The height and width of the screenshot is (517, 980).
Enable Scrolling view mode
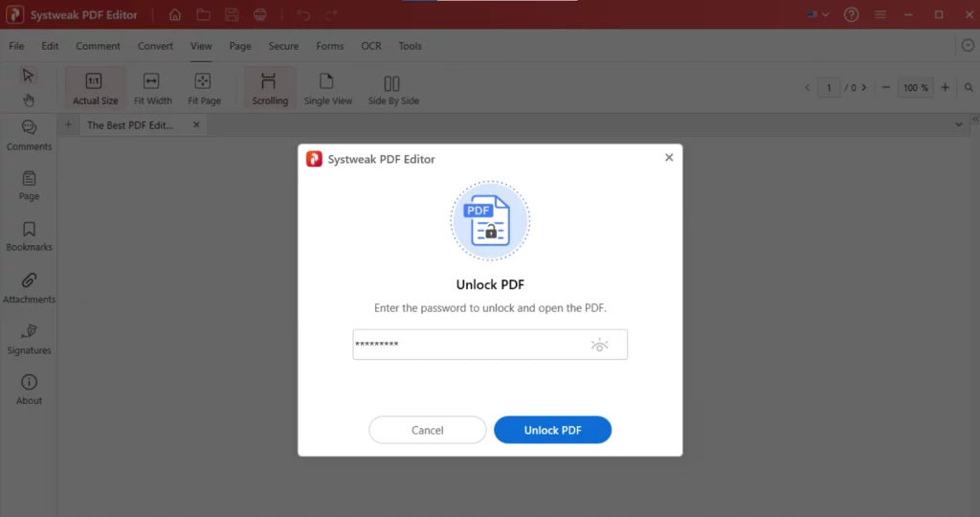[x=270, y=88]
